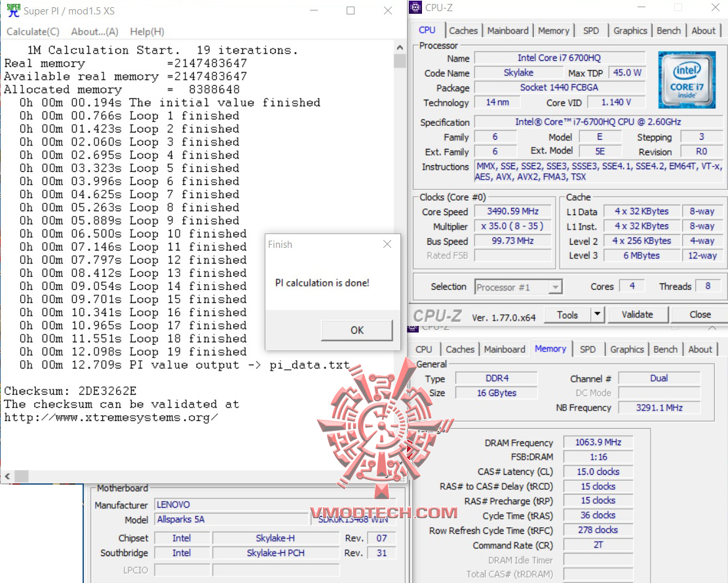Click the xtremesystems.org URL text
Screen dimensions: 728x583
111,418
